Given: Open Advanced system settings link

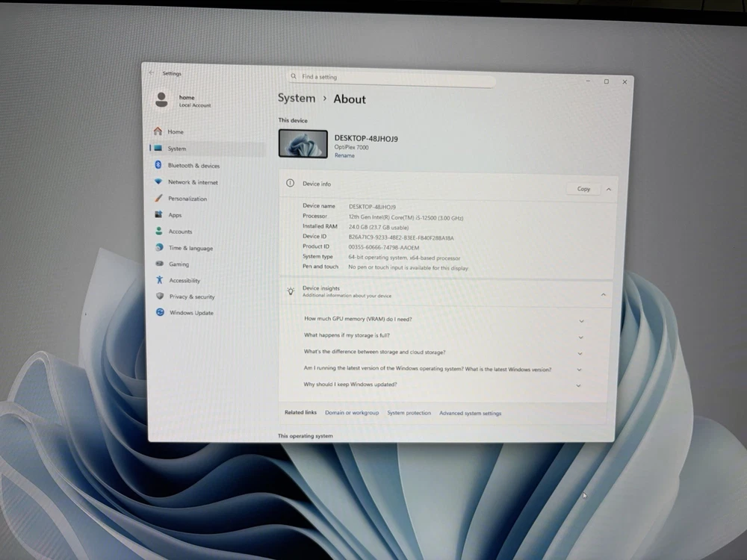Looking at the screenshot, I should 470,413.
